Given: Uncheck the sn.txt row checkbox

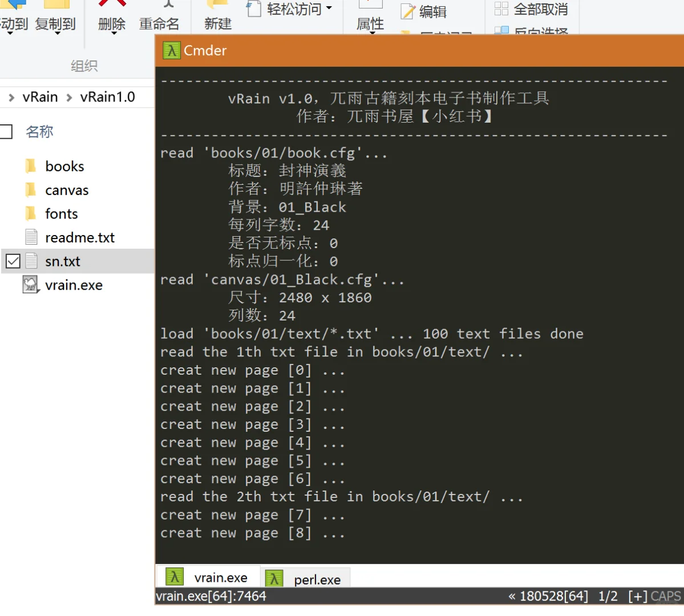Looking at the screenshot, I should [13, 261].
